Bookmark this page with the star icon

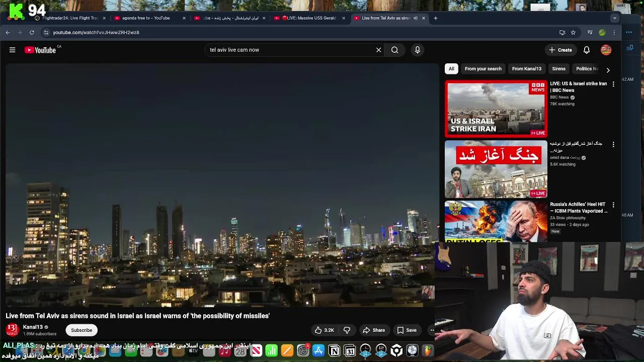point(573,32)
